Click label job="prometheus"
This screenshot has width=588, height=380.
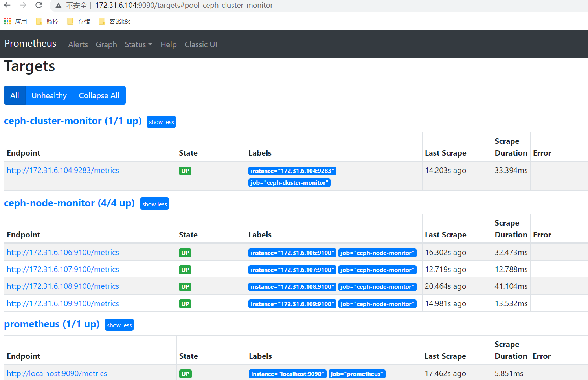click(357, 374)
